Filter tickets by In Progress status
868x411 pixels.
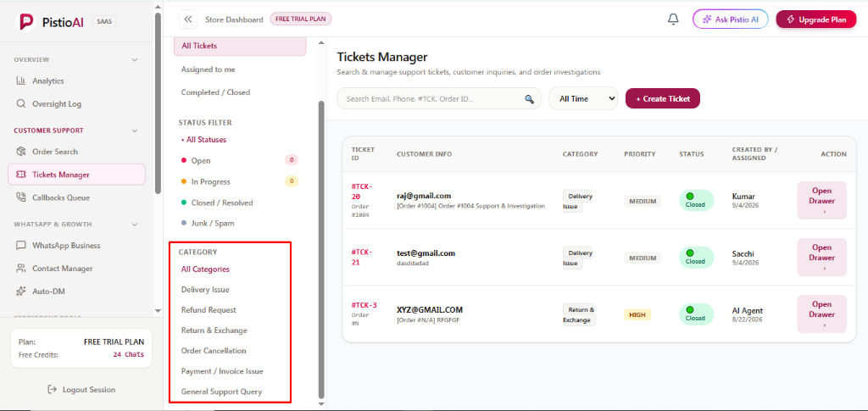pyautogui.click(x=210, y=181)
